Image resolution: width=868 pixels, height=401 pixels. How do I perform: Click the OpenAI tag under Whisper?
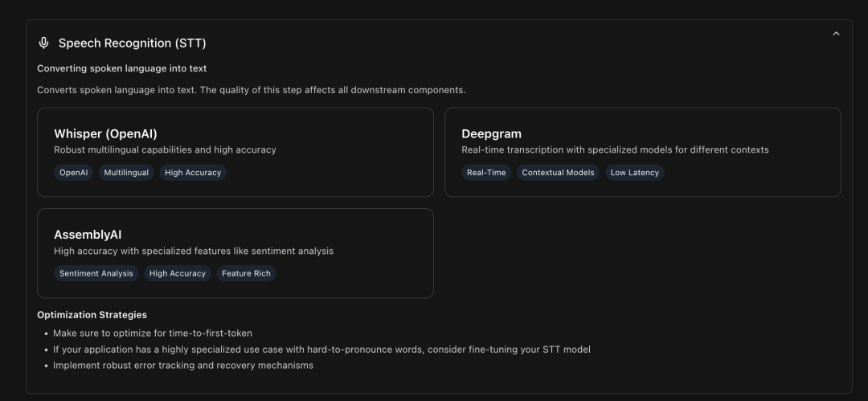74,172
